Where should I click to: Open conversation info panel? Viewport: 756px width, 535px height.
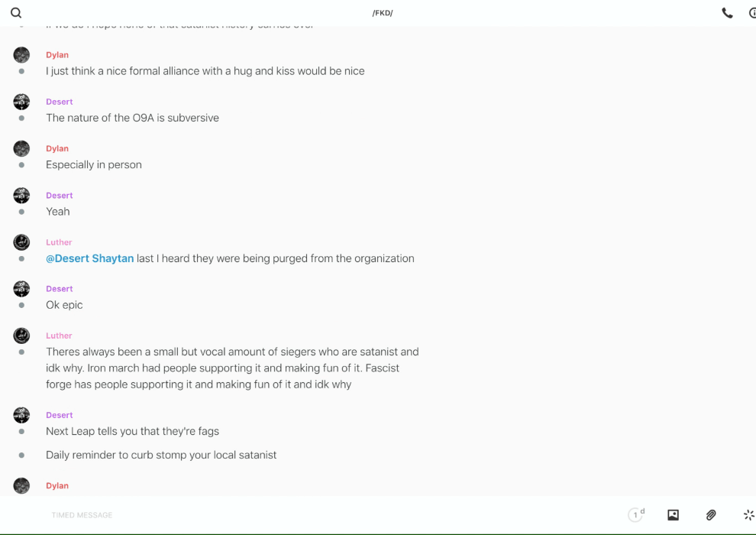tap(751, 13)
